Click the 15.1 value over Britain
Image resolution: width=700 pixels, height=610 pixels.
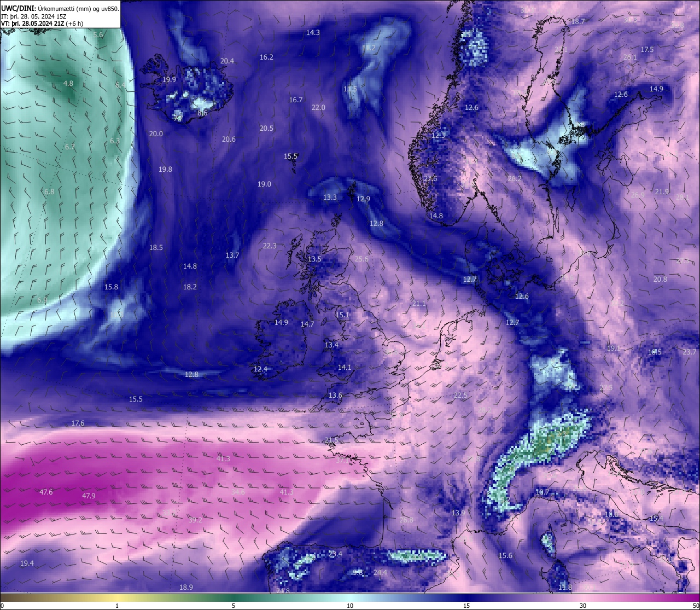pyautogui.click(x=342, y=315)
